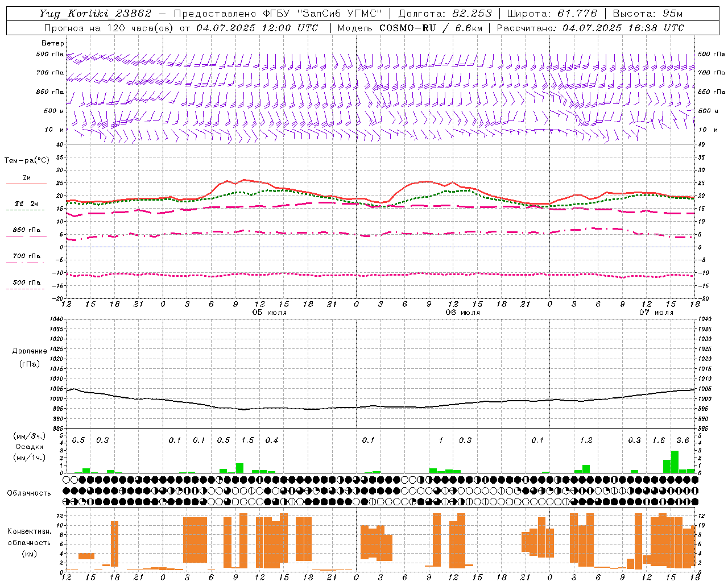728x582 pixels.
Task: Click the '(мм/3ч.)' units label
Action: (x=30, y=436)
